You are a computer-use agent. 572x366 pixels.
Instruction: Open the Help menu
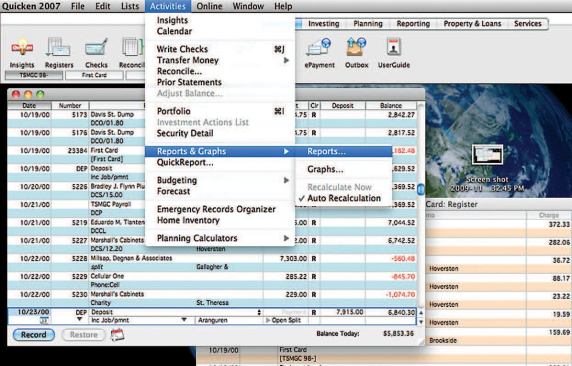pos(283,6)
